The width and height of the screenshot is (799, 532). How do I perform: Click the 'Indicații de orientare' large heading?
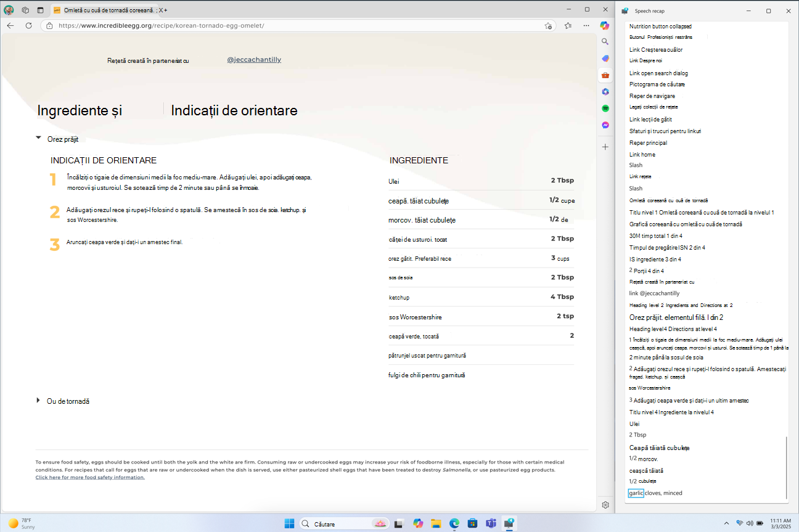234,110
